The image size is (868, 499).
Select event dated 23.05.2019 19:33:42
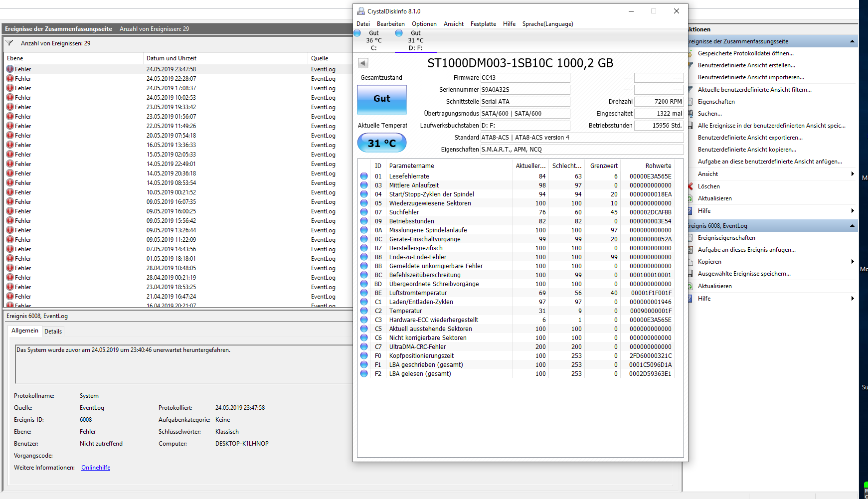[x=178, y=107]
